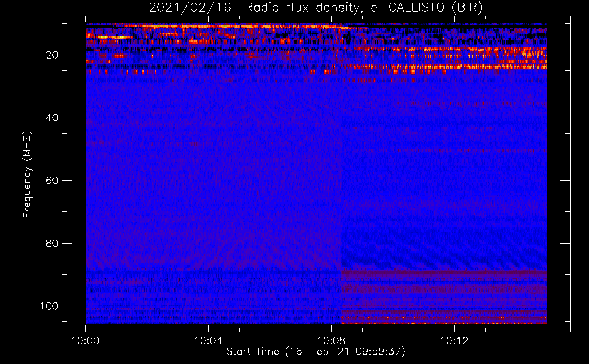Click the "20" frequency tick label
The image size is (589, 364).
click(x=52, y=55)
